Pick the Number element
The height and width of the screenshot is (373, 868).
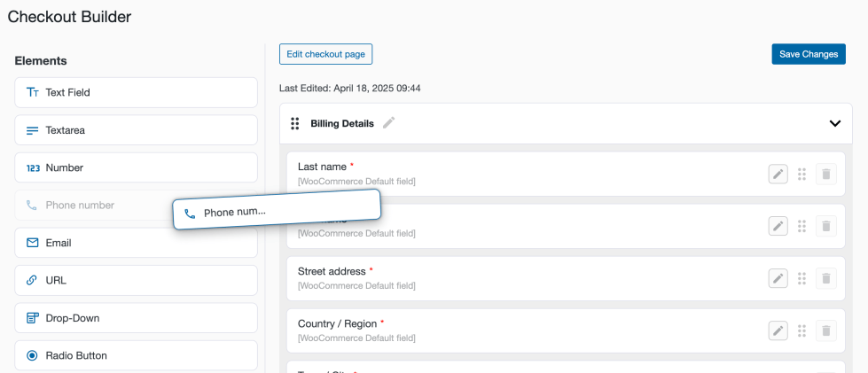136,167
